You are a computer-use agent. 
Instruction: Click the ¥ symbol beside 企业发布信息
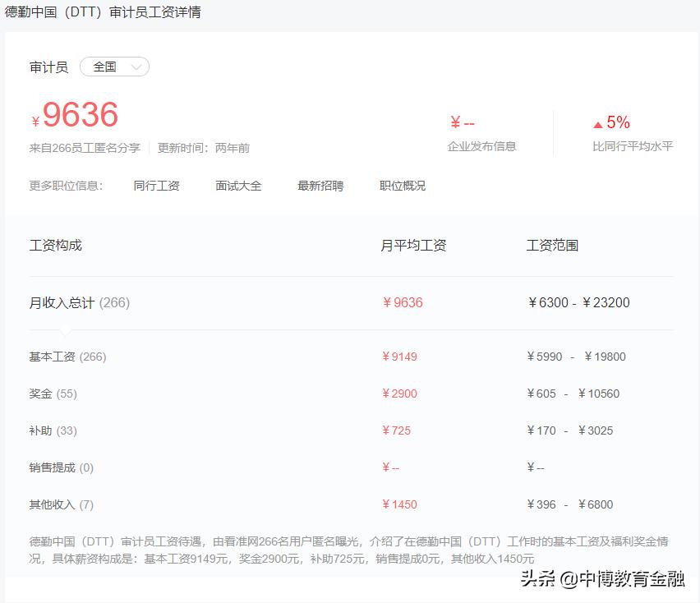(x=454, y=122)
